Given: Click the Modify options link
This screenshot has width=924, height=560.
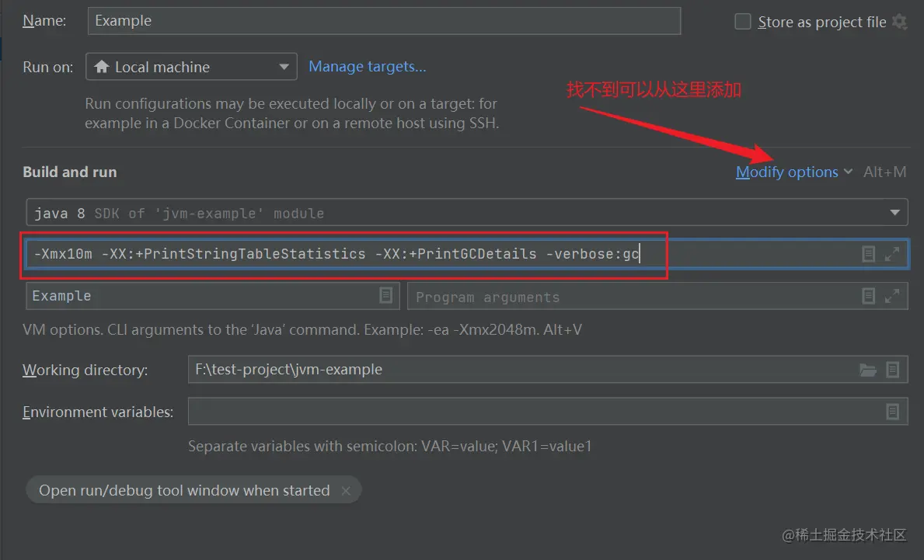Looking at the screenshot, I should 787,172.
